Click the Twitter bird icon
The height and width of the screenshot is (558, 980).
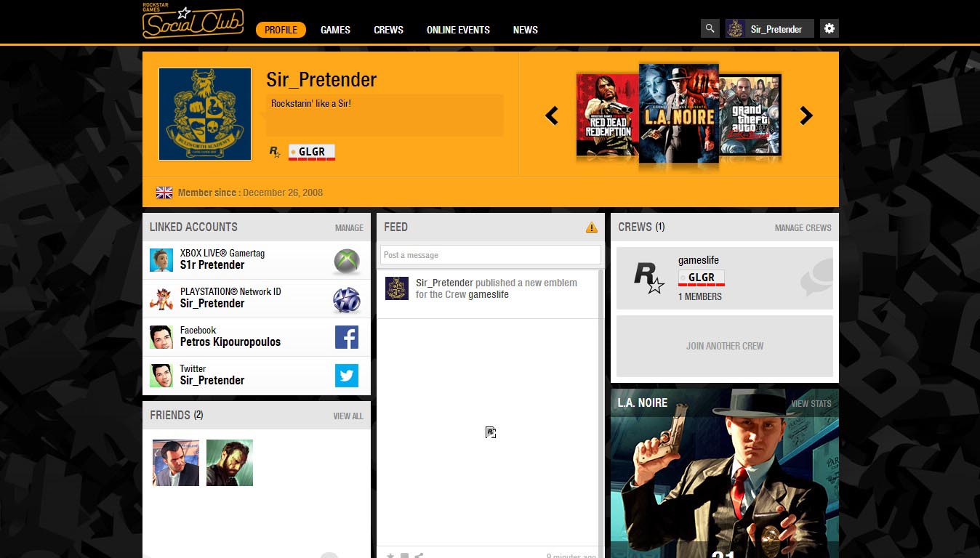pos(347,376)
